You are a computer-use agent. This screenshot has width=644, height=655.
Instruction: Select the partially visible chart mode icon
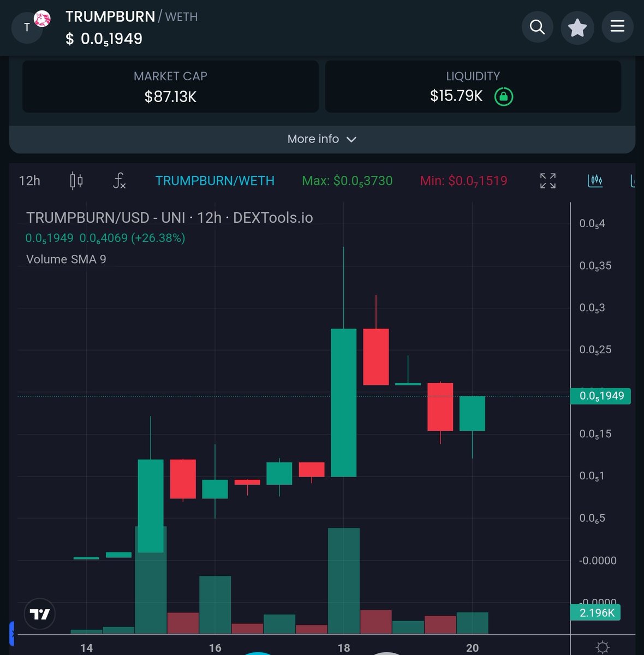(633, 181)
